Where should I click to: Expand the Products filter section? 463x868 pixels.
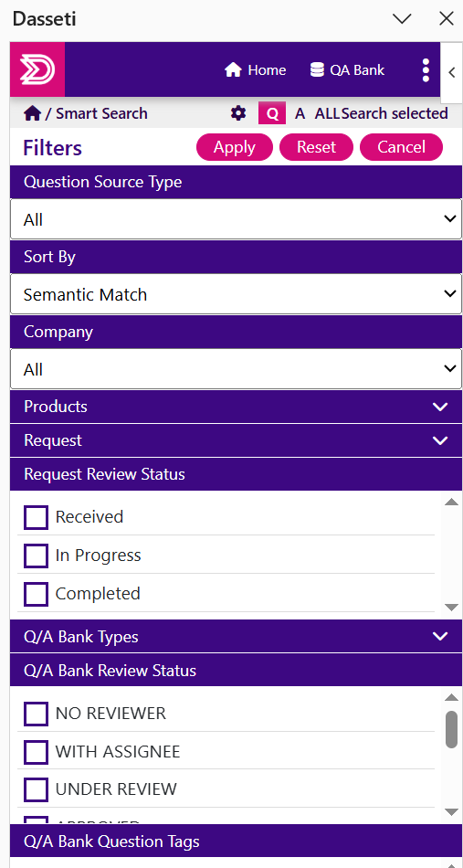(237, 407)
